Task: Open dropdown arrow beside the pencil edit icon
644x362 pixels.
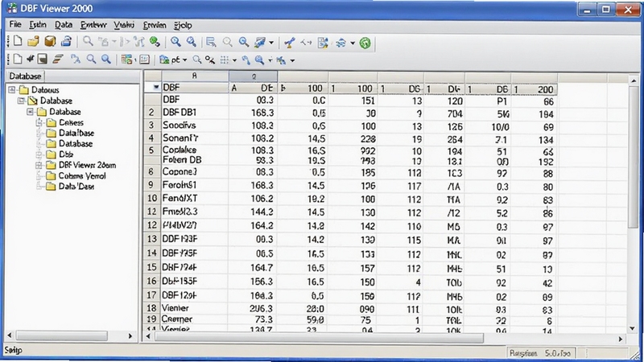Action: 271,43
